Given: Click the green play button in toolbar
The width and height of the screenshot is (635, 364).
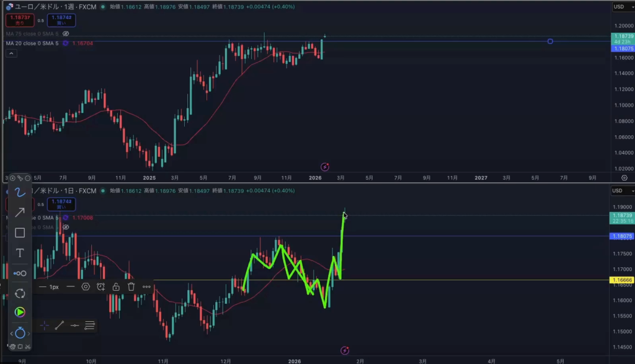Looking at the screenshot, I should pyautogui.click(x=20, y=312).
